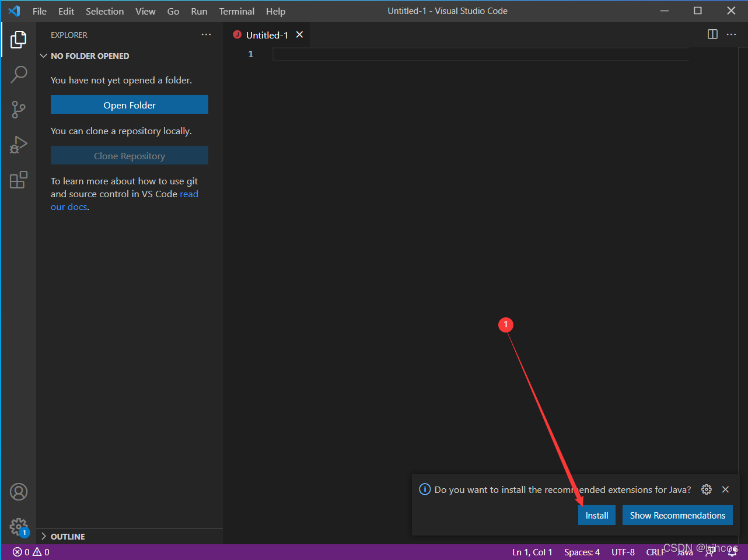The image size is (748, 560).
Task: Open the Run and Debug view icon
Action: tap(19, 145)
